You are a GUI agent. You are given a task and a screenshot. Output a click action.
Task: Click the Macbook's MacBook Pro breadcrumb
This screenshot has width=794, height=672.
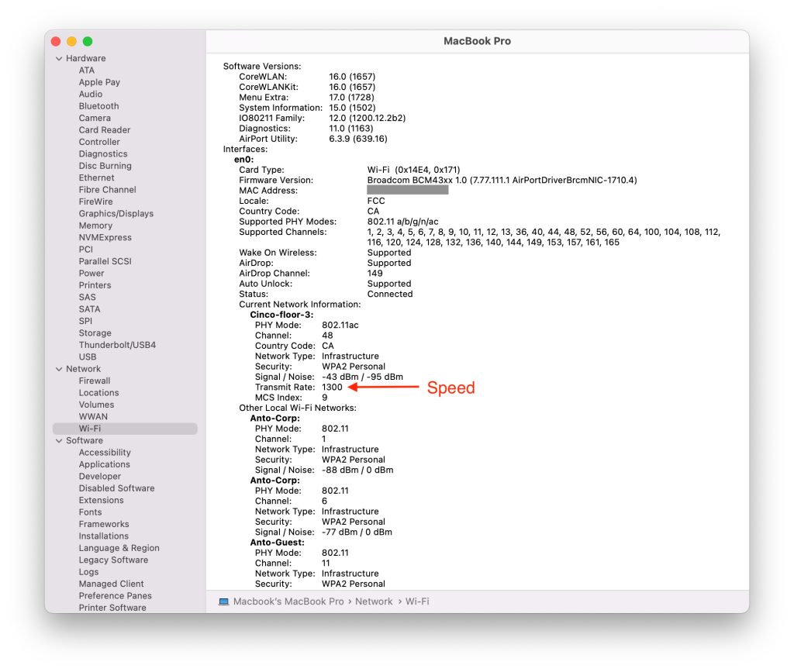point(289,601)
